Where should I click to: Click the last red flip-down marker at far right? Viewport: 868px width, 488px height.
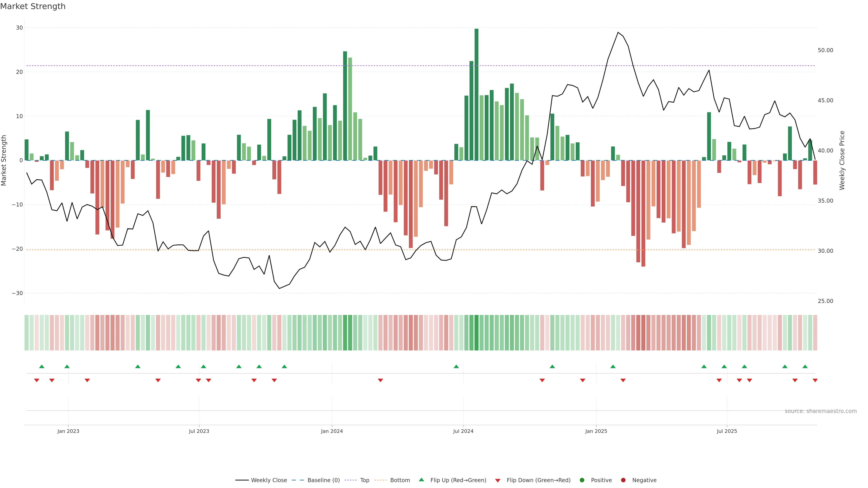coord(815,380)
